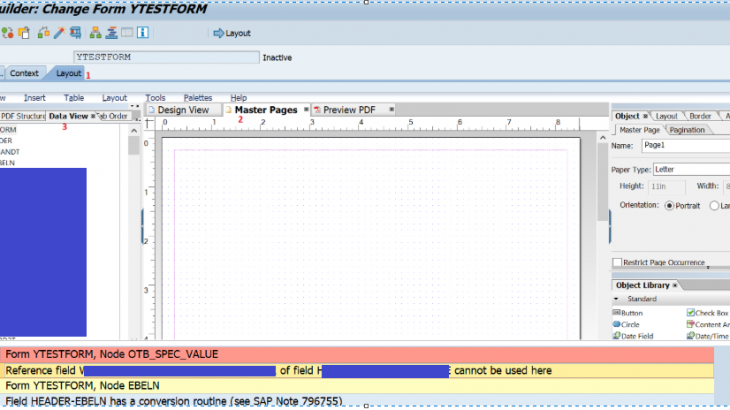Viewport: 730px width, 410px height.
Task: Select the Circle object in library
Action: coord(626,324)
